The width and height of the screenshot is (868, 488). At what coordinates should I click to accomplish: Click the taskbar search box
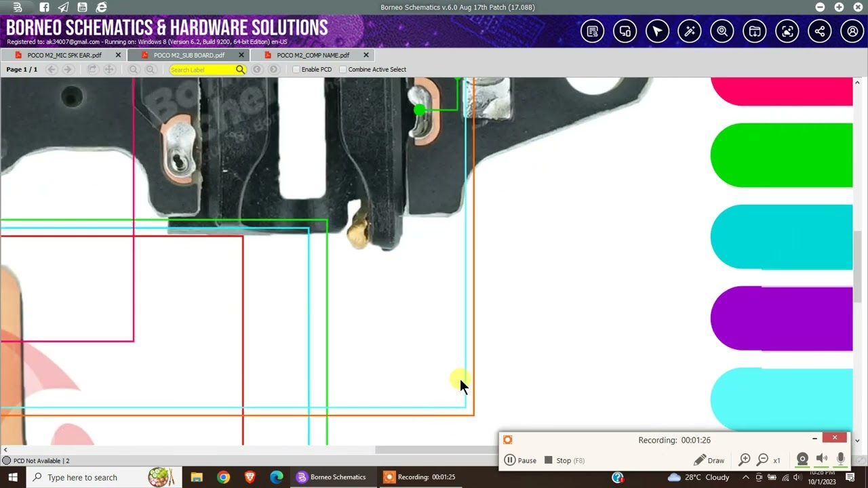(104, 477)
